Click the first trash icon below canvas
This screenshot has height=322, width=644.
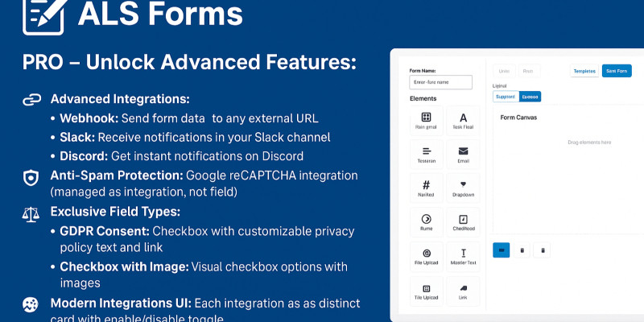(x=522, y=250)
